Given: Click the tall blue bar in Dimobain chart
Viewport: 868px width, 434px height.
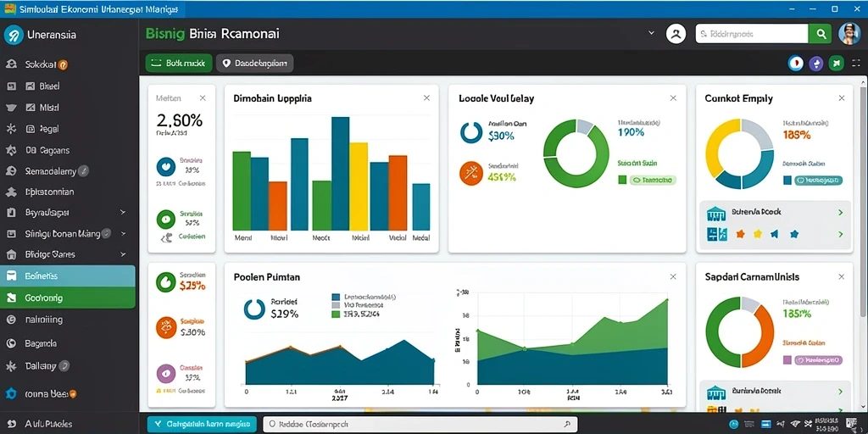Looking at the screenshot, I should click(x=341, y=173).
